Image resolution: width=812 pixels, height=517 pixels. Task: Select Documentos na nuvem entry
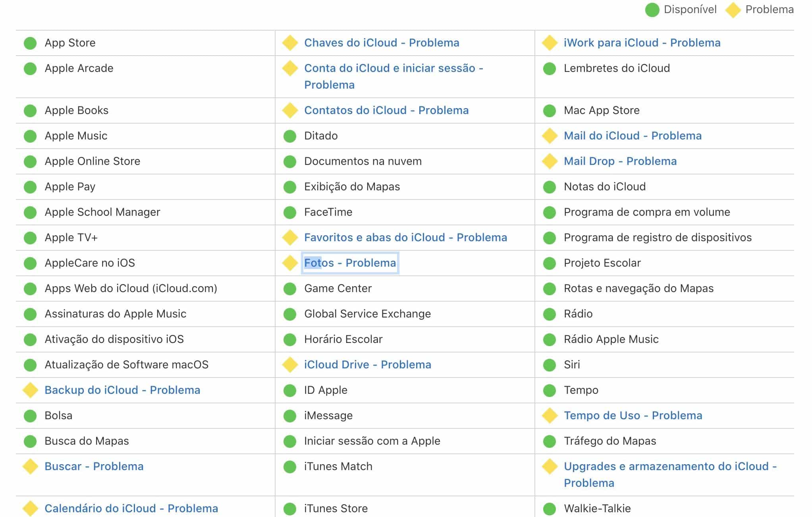click(x=363, y=161)
